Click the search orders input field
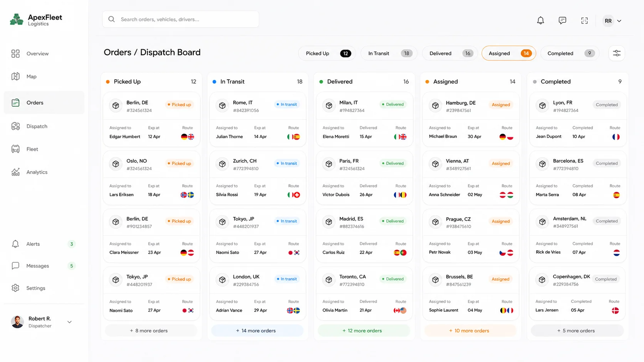644x362 pixels. [181, 19]
